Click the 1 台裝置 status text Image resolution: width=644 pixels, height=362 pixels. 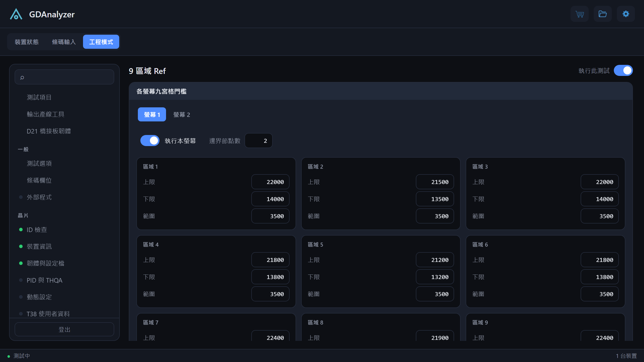pos(626,356)
